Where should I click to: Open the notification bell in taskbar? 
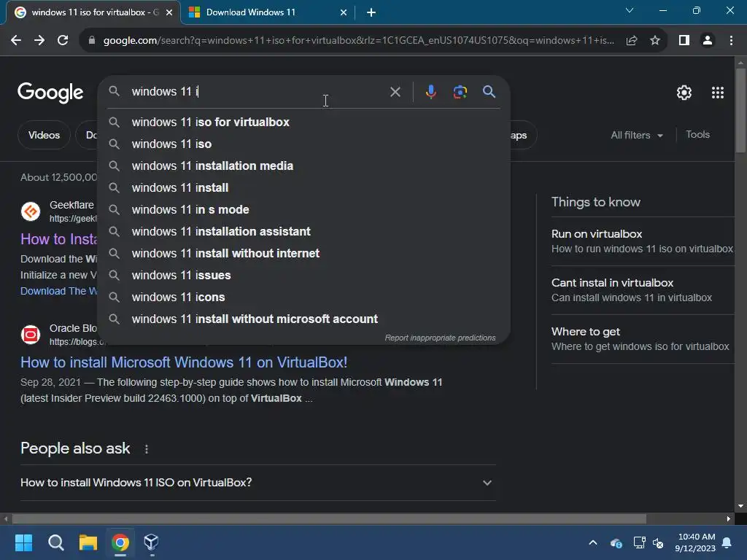point(727,542)
